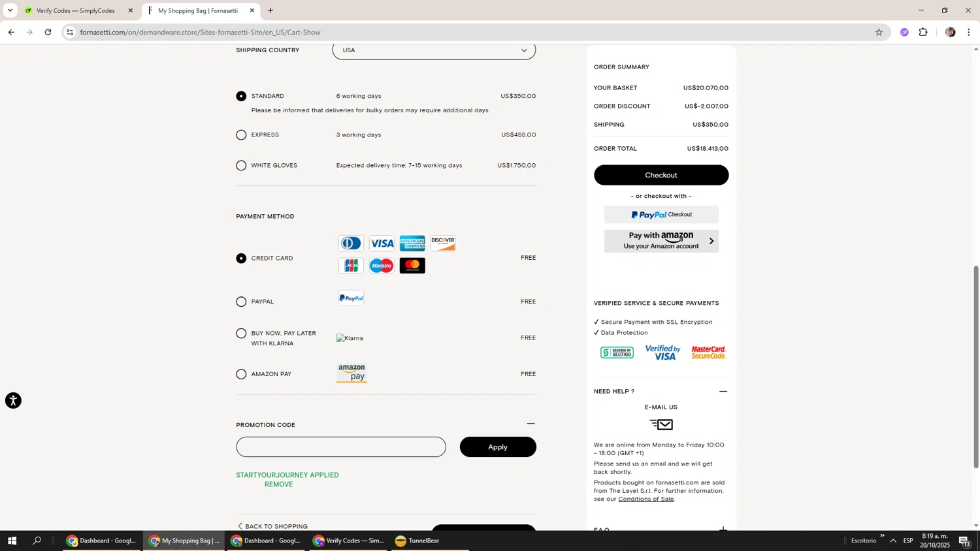Go back with the browser back arrow
Screen dimensions: 980x551
click(11, 32)
